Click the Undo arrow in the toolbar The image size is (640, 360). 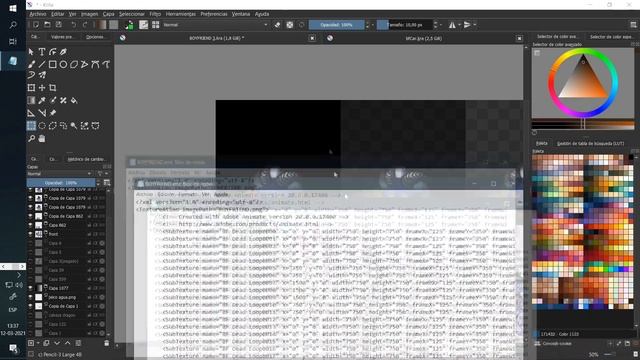point(73,25)
